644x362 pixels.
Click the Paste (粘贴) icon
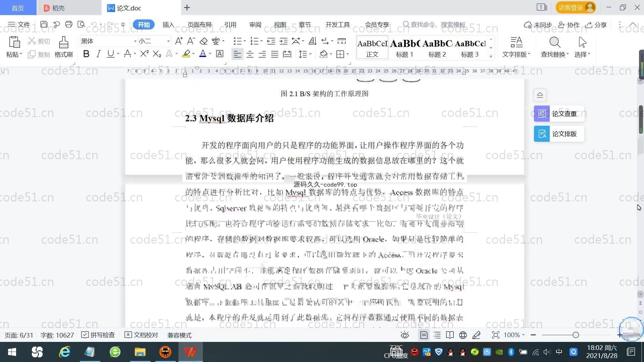(14, 42)
